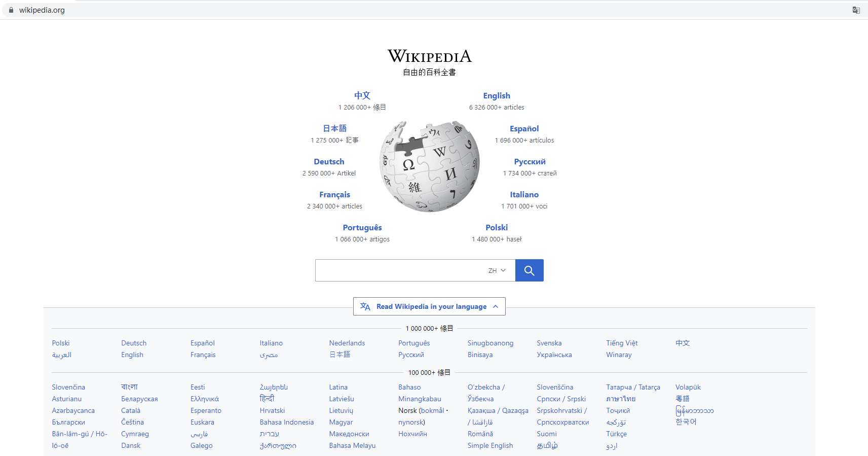Screen dimensions: 868x456
Task: Select Dansk in the language list
Action: [x=131, y=446]
